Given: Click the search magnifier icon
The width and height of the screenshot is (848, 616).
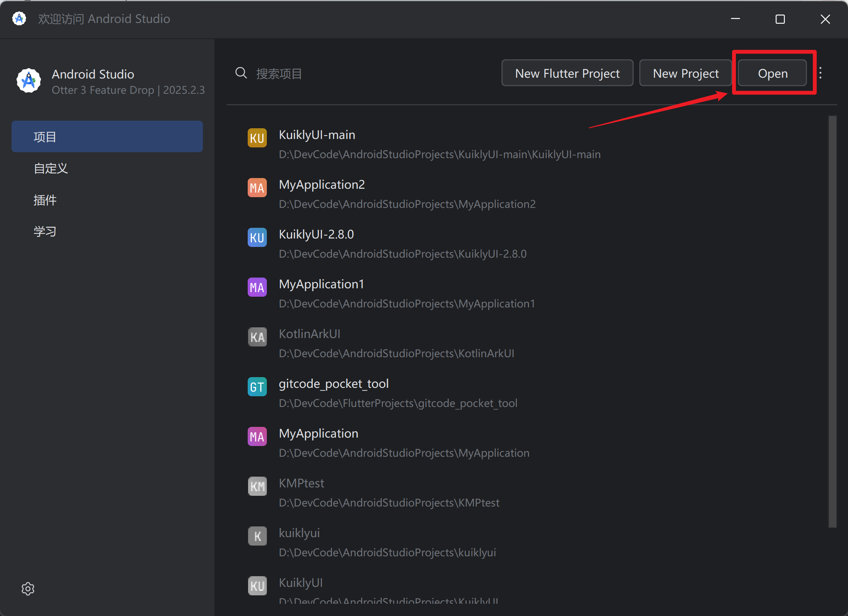Looking at the screenshot, I should tap(241, 73).
